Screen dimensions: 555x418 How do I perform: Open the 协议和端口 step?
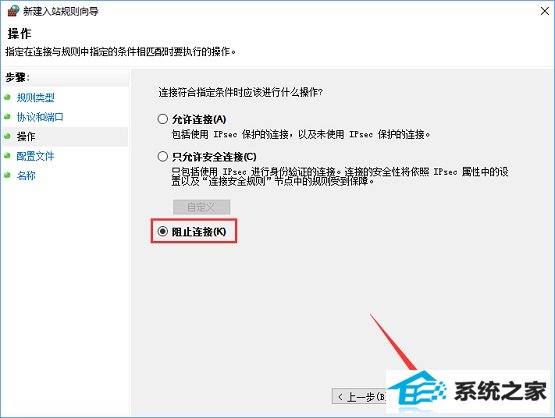(x=40, y=117)
